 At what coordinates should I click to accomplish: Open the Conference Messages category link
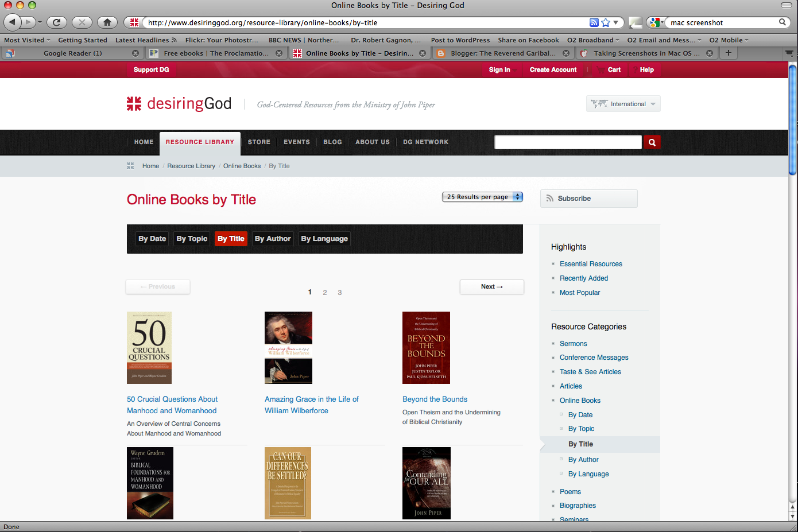(594, 358)
